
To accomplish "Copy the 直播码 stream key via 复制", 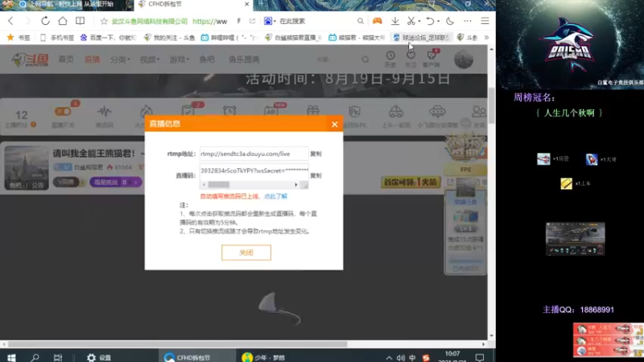I will tap(316, 175).
